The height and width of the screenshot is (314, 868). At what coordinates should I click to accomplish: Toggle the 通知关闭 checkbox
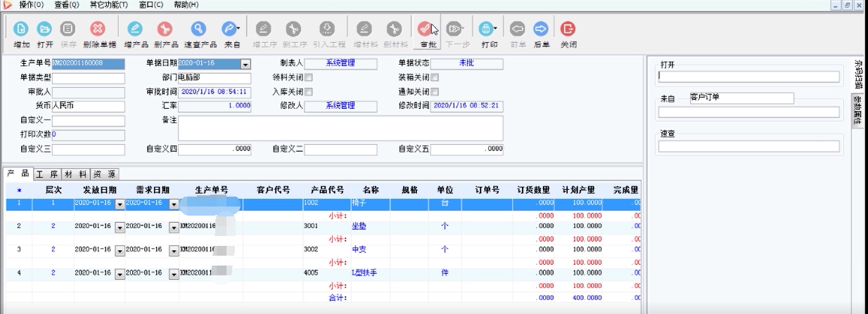point(435,92)
